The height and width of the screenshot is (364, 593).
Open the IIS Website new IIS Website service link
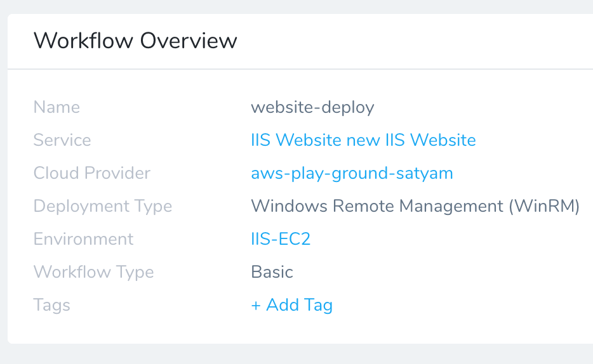coord(363,140)
